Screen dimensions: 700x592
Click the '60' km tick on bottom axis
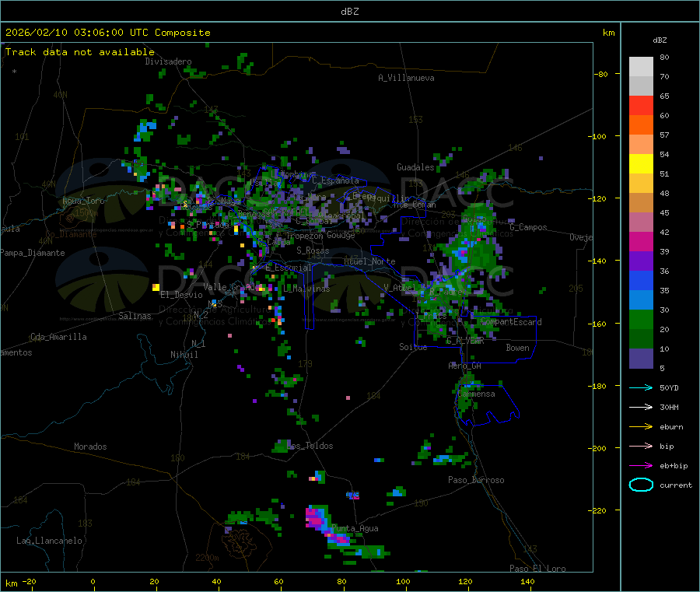[278, 581]
